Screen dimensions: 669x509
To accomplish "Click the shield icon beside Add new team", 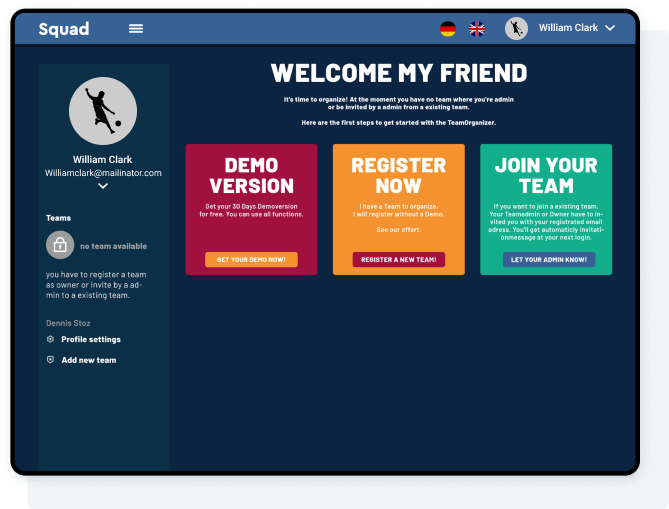I will (x=51, y=360).
